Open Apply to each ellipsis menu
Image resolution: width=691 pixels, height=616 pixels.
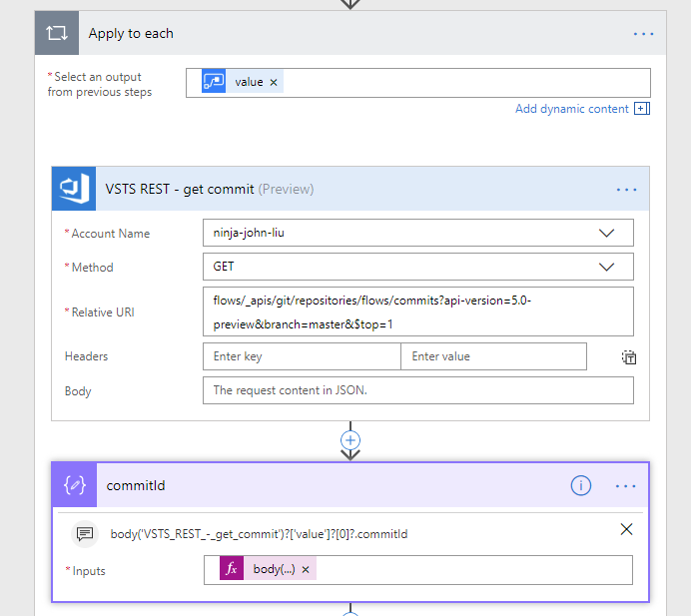644,34
